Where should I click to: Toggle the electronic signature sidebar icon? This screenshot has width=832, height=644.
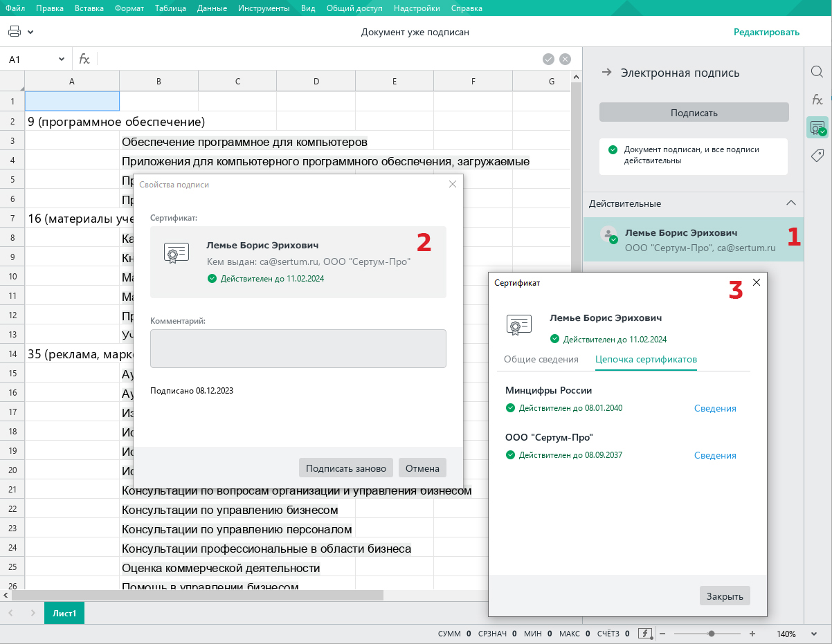click(x=817, y=128)
